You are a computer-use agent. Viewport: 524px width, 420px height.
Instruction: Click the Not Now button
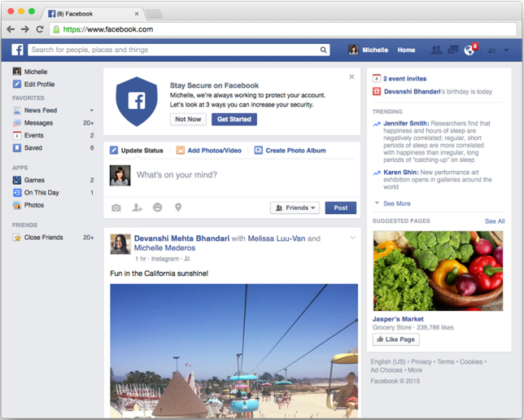[188, 119]
